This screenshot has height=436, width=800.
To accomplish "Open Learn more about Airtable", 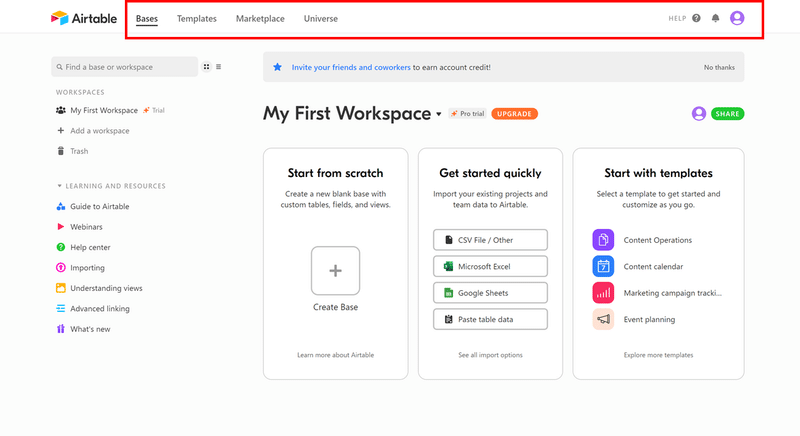I will (336, 355).
